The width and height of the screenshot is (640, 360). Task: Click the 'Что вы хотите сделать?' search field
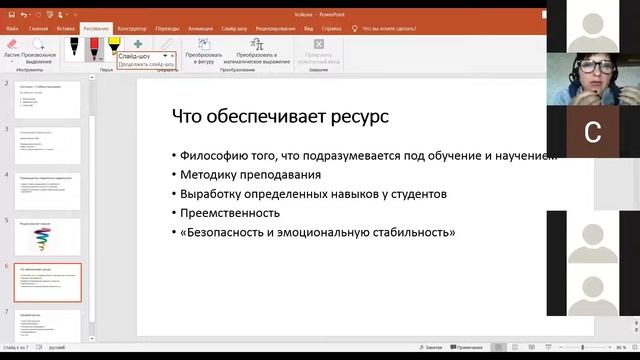pyautogui.click(x=389, y=29)
